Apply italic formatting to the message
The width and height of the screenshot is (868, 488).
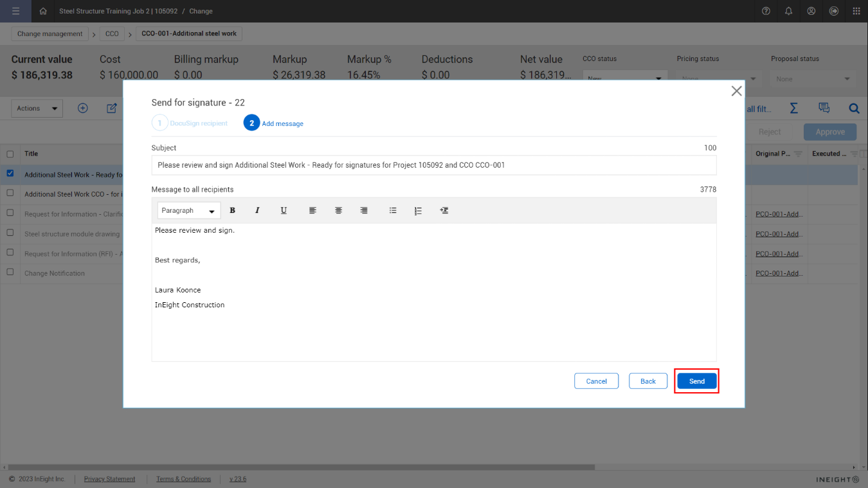point(257,210)
